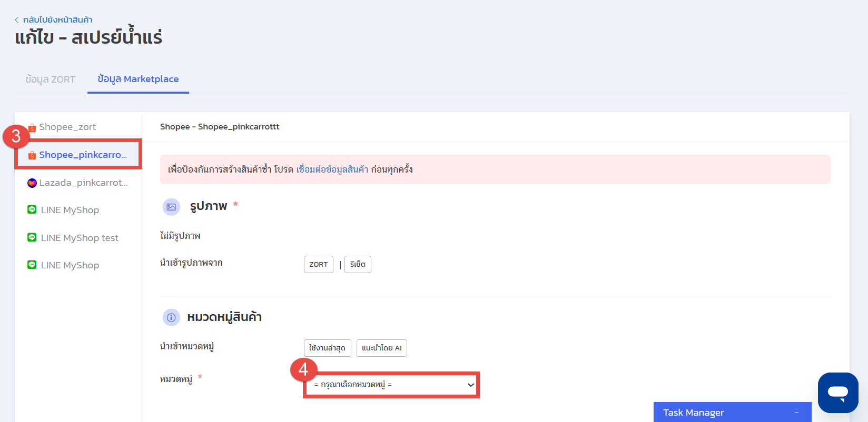Click the image icon beside รูปภาพ
The width and height of the screenshot is (868, 422).
pyautogui.click(x=171, y=207)
